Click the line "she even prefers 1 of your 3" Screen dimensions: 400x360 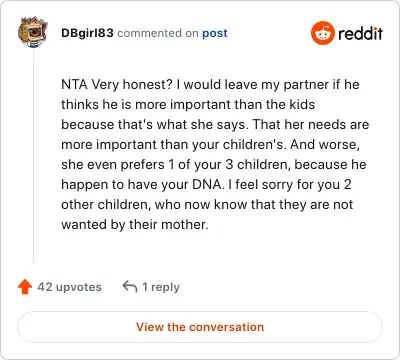tap(214, 164)
